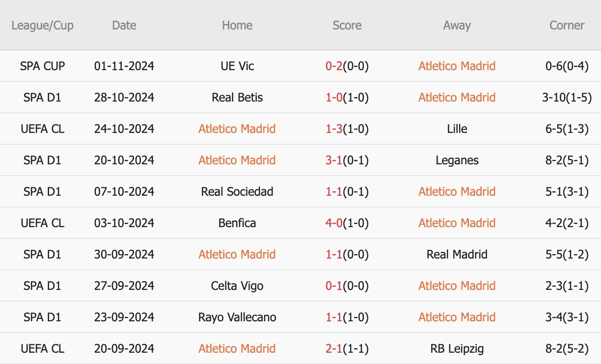Click the Corner column header
Image resolution: width=601 pixels, height=364 pixels.
(567, 26)
